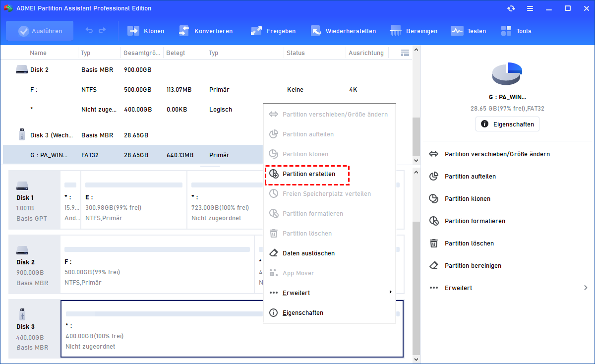Select the 400.00GB unallocated block on Disk 3
595x364 pixels.
pyautogui.click(x=232, y=328)
